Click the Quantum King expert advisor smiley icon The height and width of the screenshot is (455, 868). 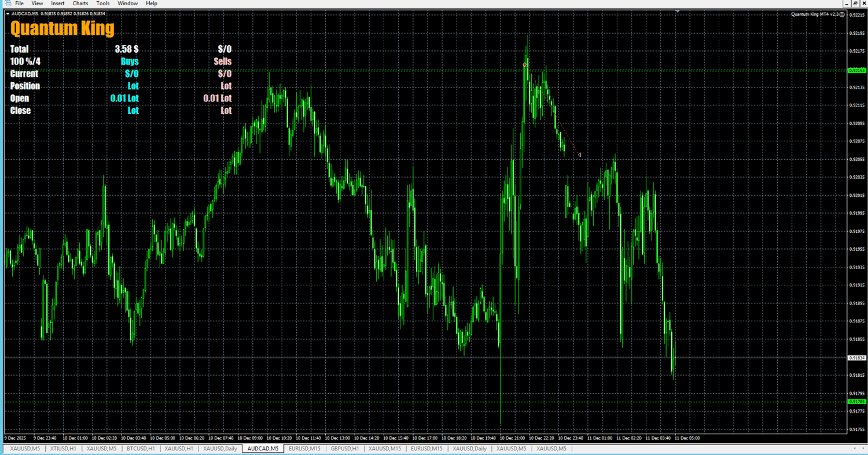843,13
